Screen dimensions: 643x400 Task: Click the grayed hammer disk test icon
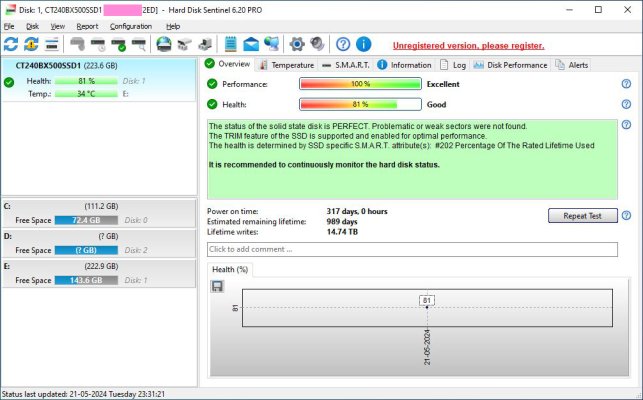click(x=77, y=44)
